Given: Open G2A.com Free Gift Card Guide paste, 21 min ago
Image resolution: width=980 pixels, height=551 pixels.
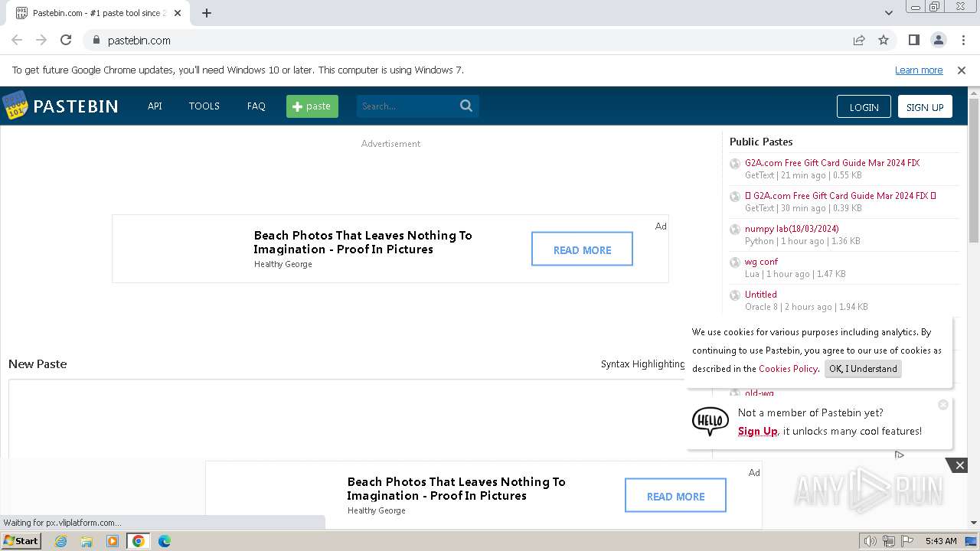Looking at the screenshot, I should tap(832, 163).
